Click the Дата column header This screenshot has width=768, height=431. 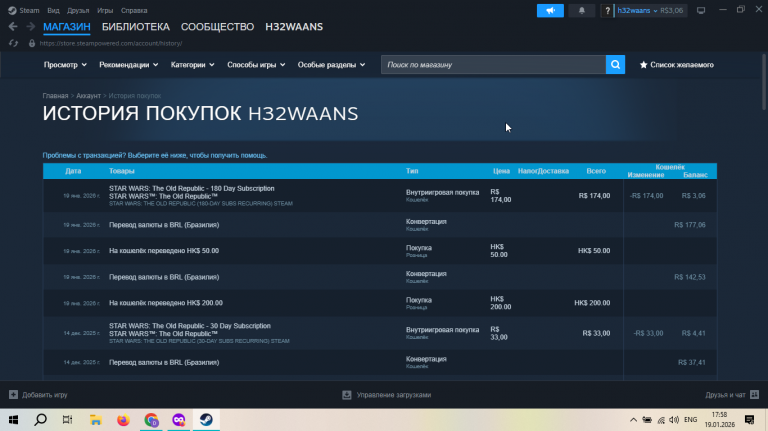click(73, 171)
